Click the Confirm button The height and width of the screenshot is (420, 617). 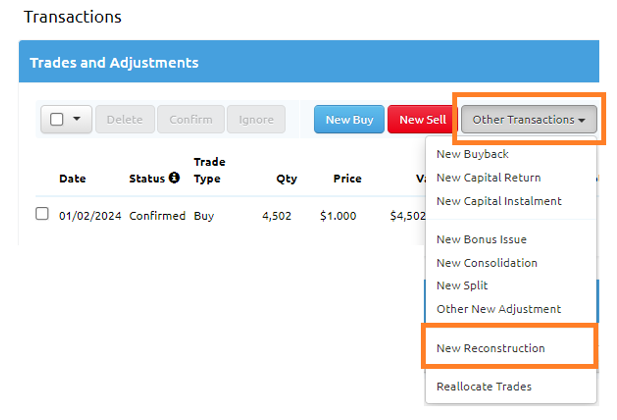(190, 119)
